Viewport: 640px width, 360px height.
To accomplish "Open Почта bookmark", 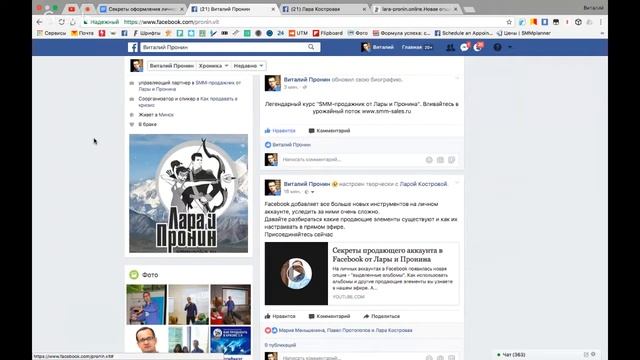I will coord(82,33).
